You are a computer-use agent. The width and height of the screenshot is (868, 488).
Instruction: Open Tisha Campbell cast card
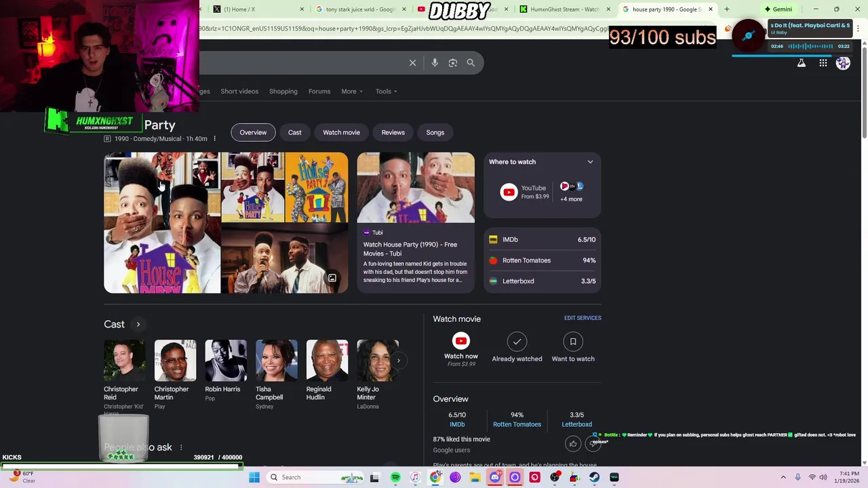277,375
